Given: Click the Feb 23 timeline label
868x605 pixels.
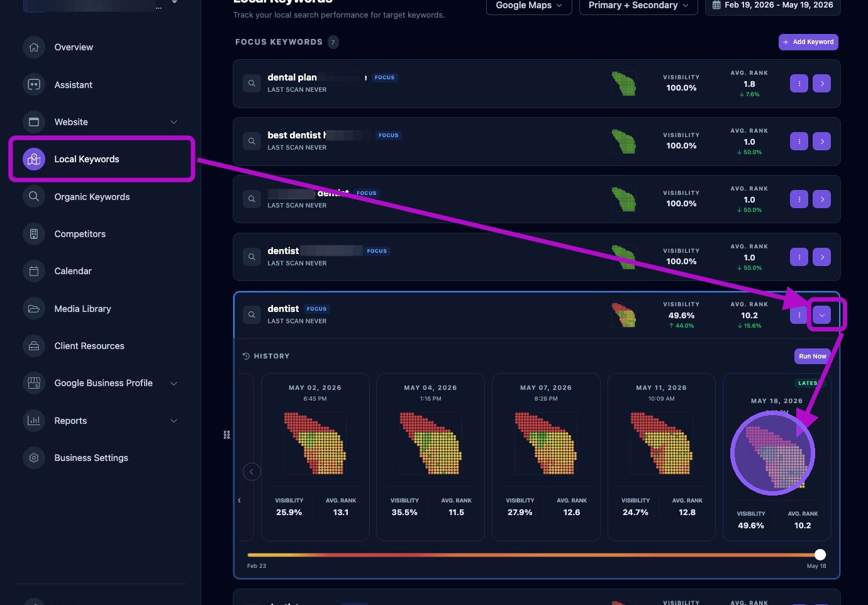Looking at the screenshot, I should 257,566.
